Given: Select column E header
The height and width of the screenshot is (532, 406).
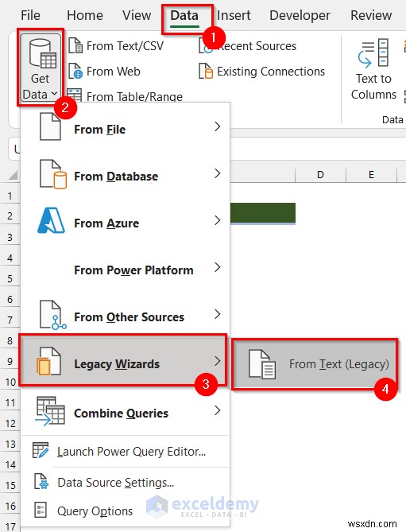Looking at the screenshot, I should coord(371,174).
